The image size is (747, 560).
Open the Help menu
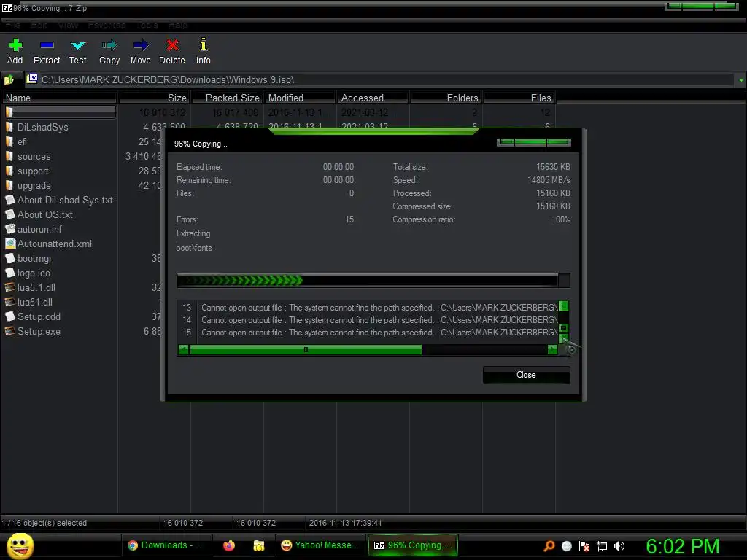178,26
